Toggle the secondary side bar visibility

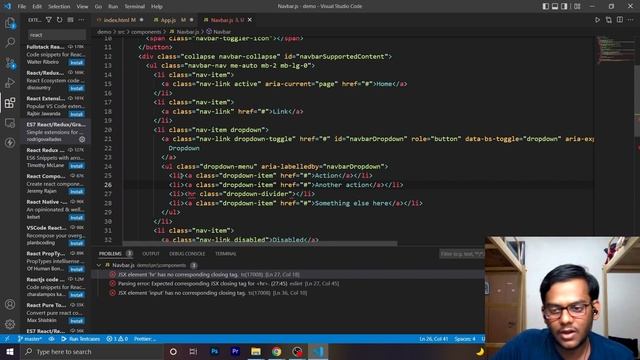pyautogui.click(x=564, y=6)
